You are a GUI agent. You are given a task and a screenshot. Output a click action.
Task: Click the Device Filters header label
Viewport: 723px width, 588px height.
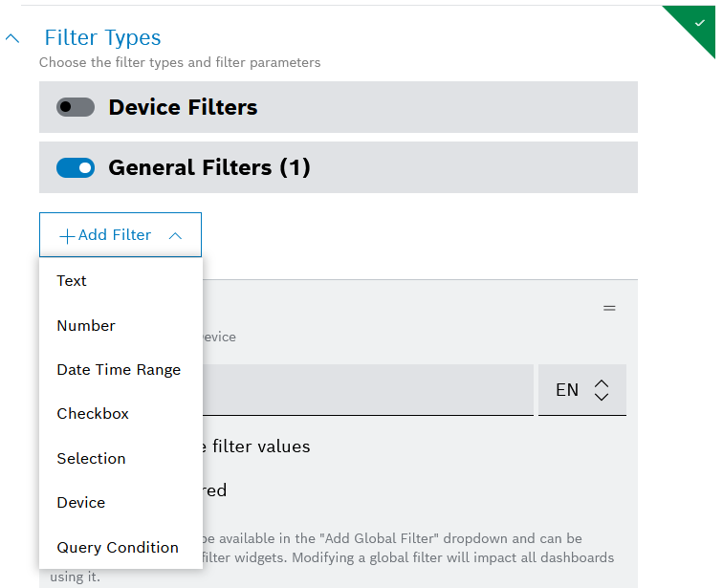click(x=183, y=107)
